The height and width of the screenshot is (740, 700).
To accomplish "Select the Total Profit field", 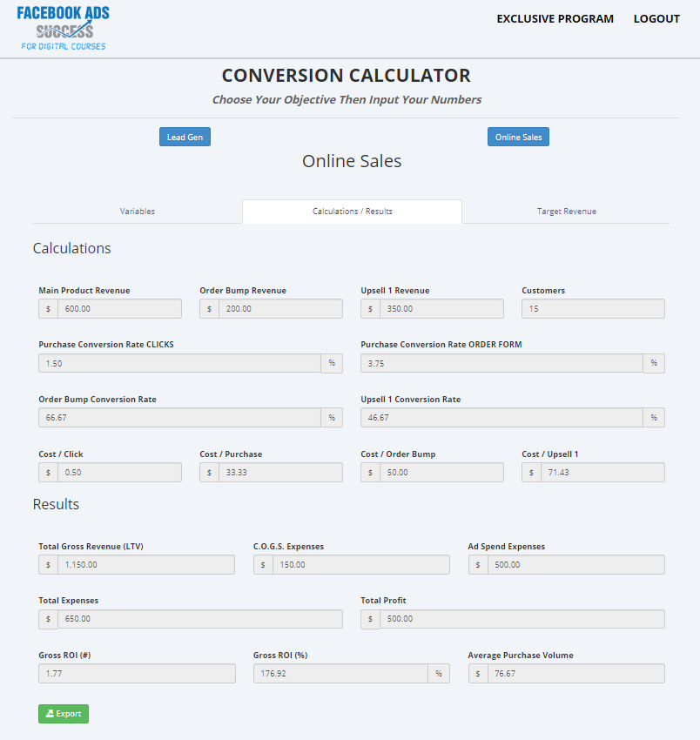I will pos(522,619).
